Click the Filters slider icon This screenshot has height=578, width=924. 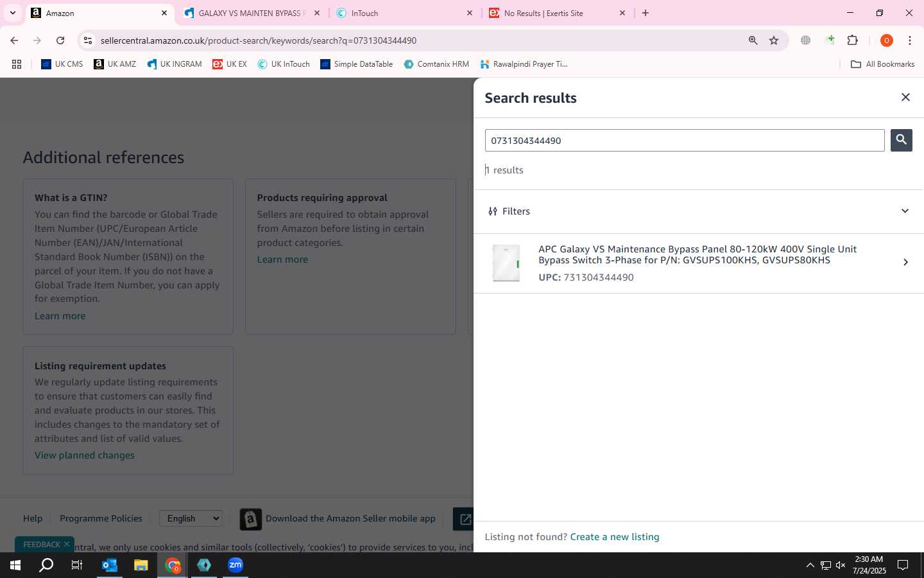493,211
